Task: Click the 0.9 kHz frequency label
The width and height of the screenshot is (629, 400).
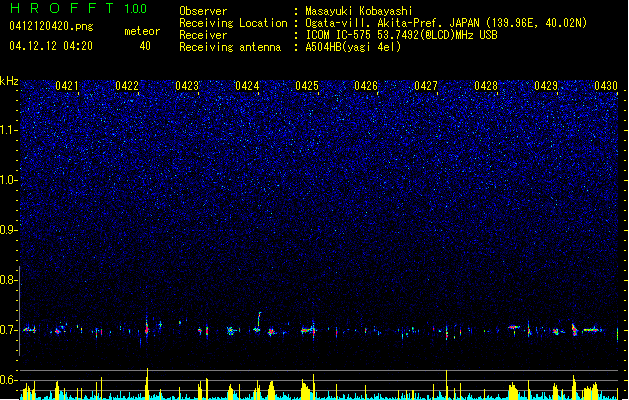Action: [8, 230]
